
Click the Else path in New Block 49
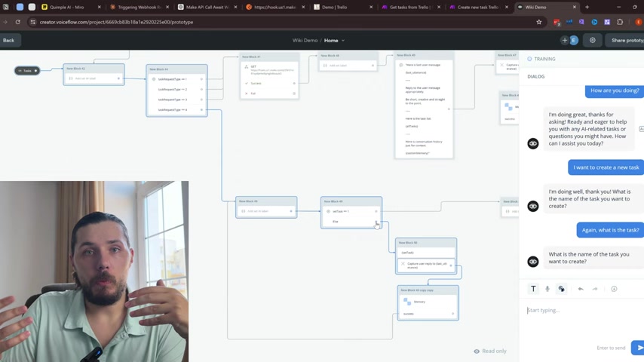pos(351,222)
